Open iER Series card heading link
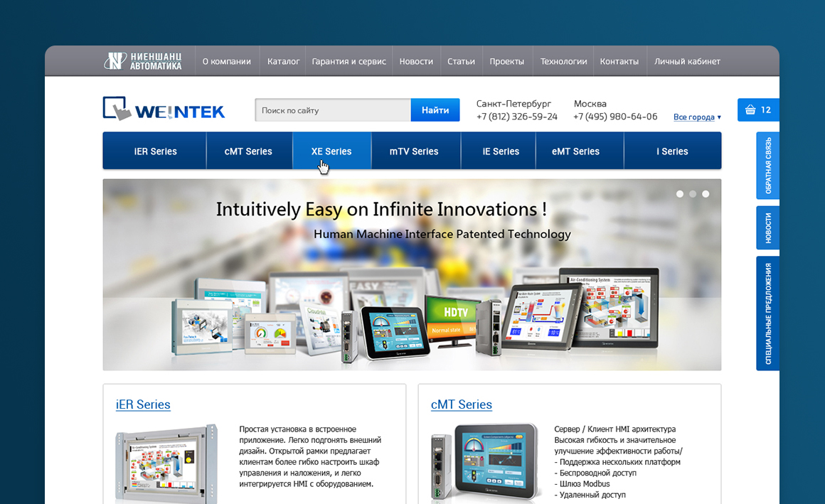Screen dimensions: 825x504 pyautogui.click(x=143, y=404)
